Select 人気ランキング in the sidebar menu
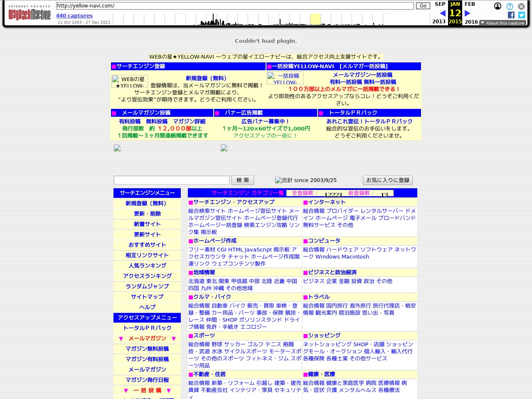The height and width of the screenshot is (399, 532). click(147, 266)
